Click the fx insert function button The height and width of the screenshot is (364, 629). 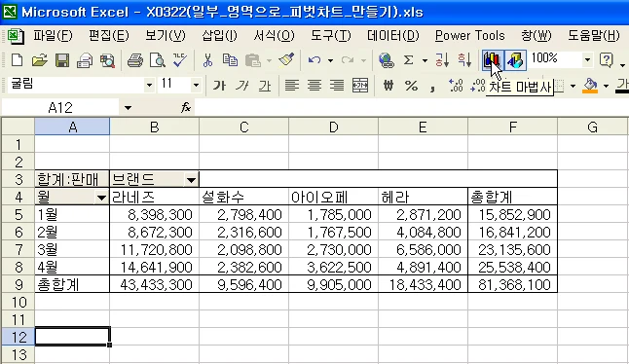186,107
